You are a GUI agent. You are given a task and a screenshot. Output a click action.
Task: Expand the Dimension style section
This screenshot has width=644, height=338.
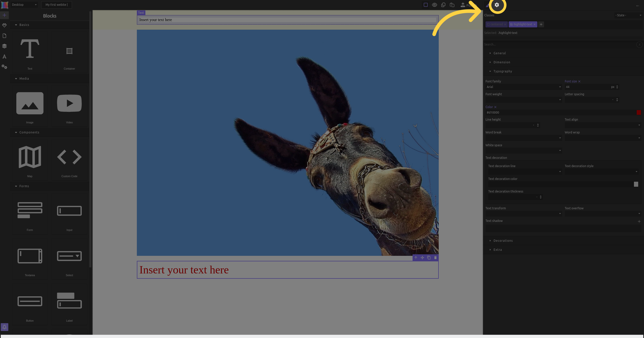(x=563, y=62)
